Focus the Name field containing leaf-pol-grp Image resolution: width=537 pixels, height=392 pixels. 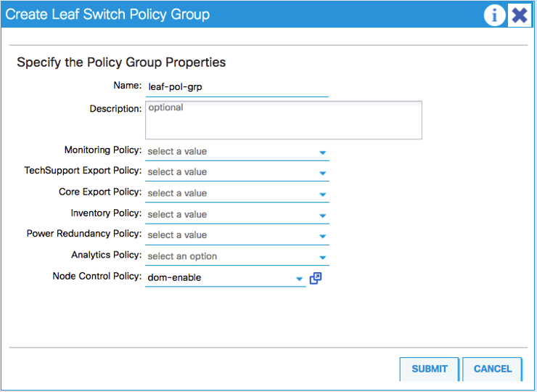click(236, 86)
